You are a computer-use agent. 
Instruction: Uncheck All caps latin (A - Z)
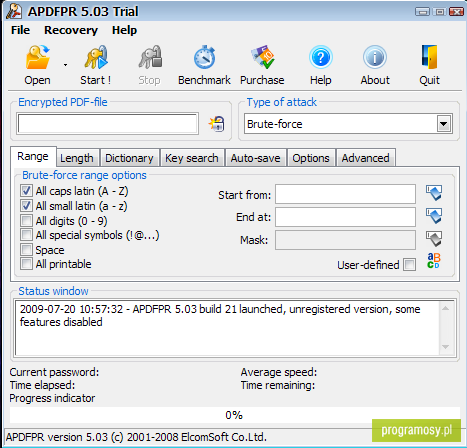(26, 191)
